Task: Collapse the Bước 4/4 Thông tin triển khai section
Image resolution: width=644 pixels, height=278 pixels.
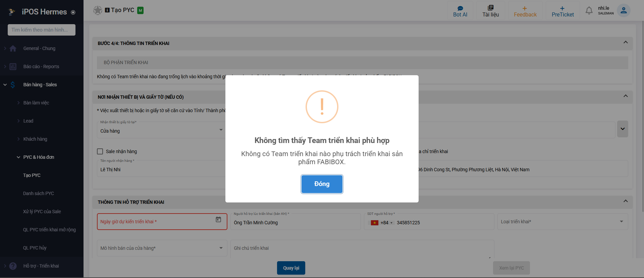Action: coord(626,42)
